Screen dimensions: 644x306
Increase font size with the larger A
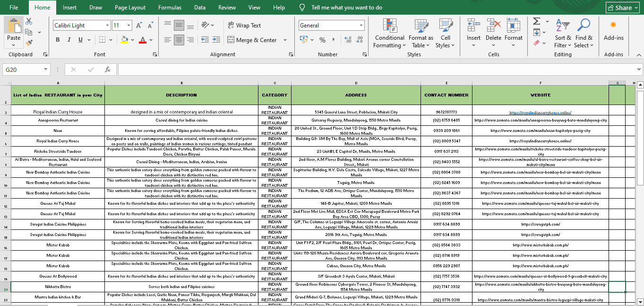pos(139,26)
